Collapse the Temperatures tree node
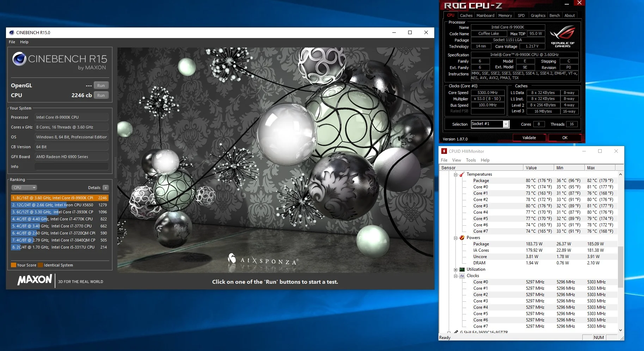This screenshot has width=644, height=351. pos(456,175)
